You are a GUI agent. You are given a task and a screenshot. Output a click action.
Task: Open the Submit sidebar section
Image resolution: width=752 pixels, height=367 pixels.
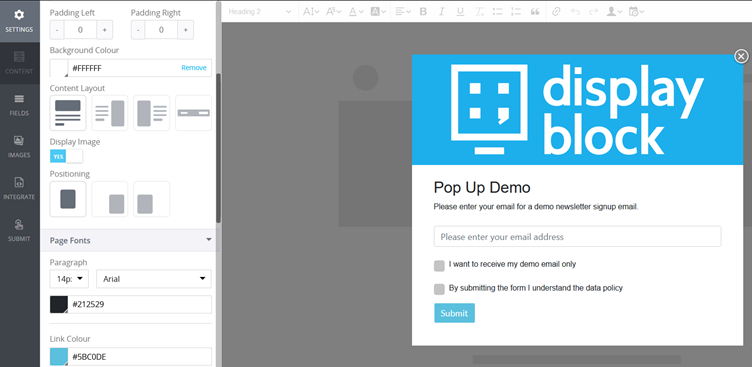pos(19,230)
